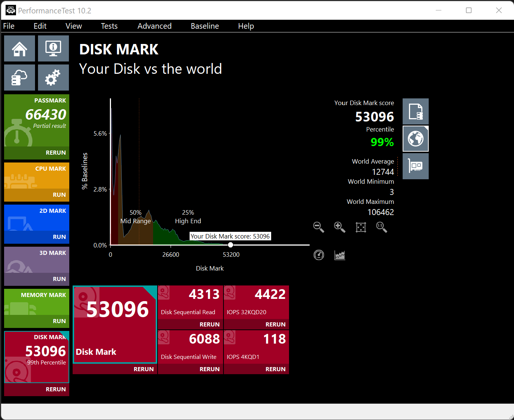Switch to gauge view icon

(x=319, y=255)
